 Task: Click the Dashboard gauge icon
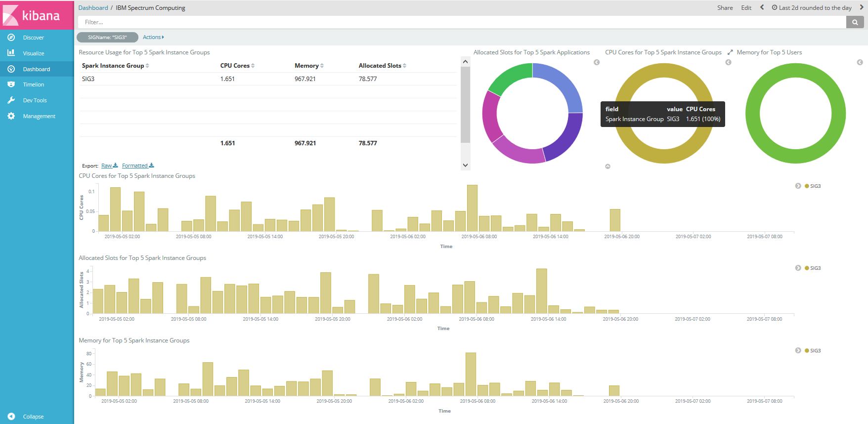[x=11, y=69]
